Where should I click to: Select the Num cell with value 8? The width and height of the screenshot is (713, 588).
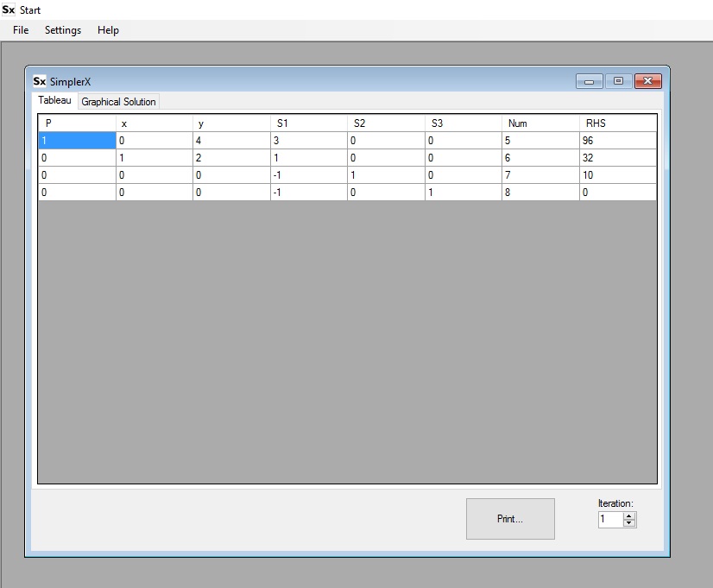(540, 193)
